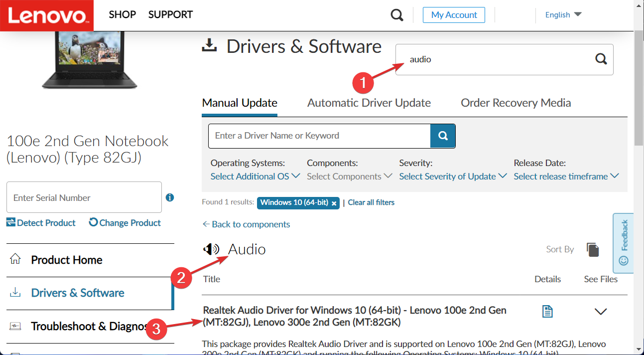Click the Found 1 results text
Image resolution: width=644 pixels, height=355 pixels.
pyautogui.click(x=228, y=202)
